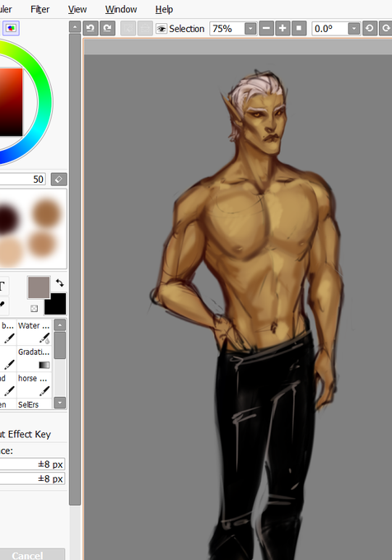
Task: Open the 0.0° rotation angle dropdown
Action: coord(354,29)
